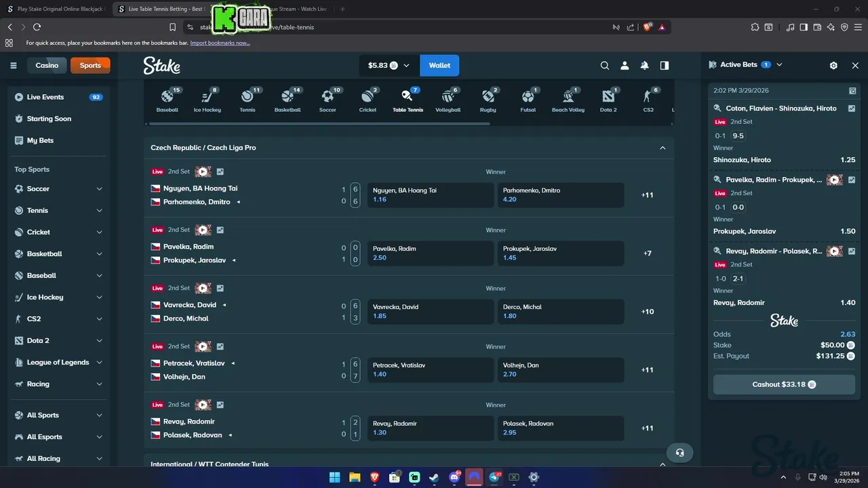Select Beach Volley sport icon in carousel
This screenshot has width=868, height=488.
click(x=568, y=100)
